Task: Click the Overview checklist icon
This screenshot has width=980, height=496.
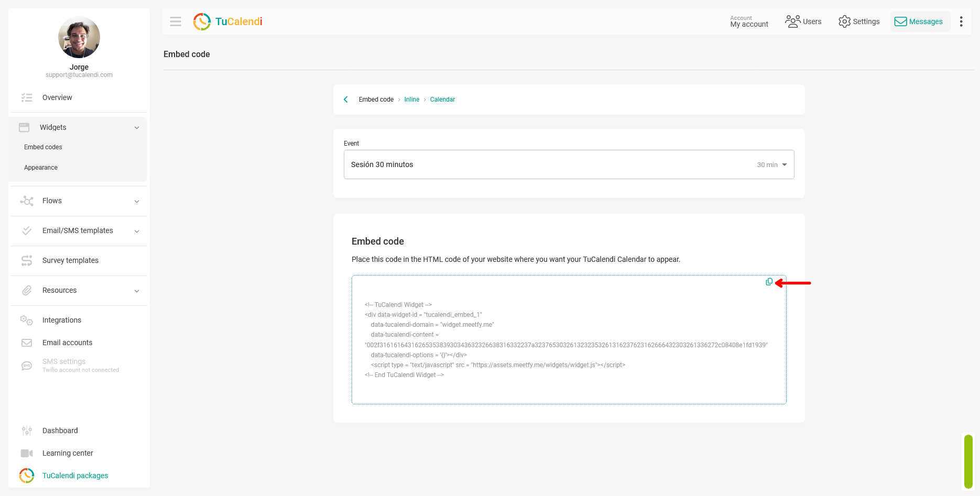Action: pyautogui.click(x=27, y=97)
